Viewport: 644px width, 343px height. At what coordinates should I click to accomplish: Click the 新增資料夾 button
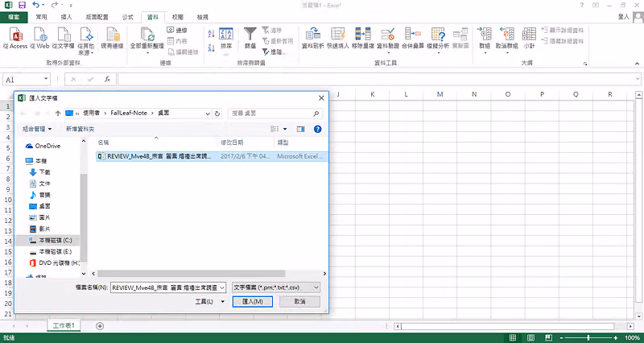pyautogui.click(x=80, y=129)
